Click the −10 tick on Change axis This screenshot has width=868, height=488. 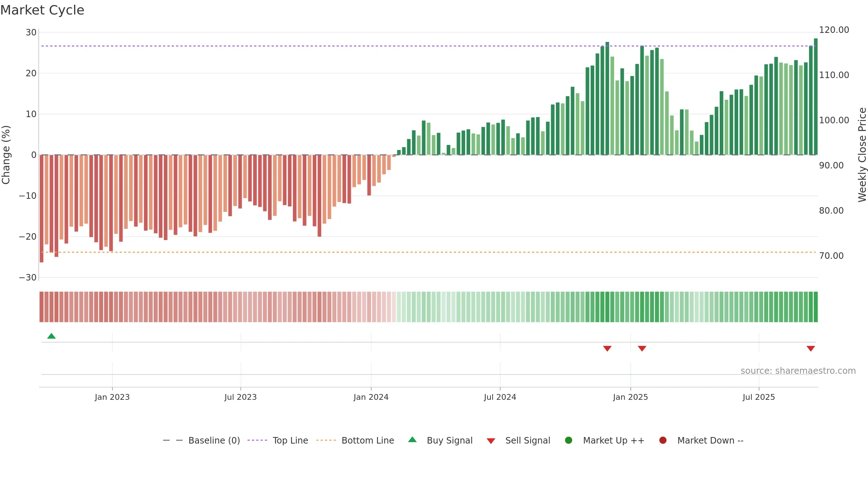28,196
